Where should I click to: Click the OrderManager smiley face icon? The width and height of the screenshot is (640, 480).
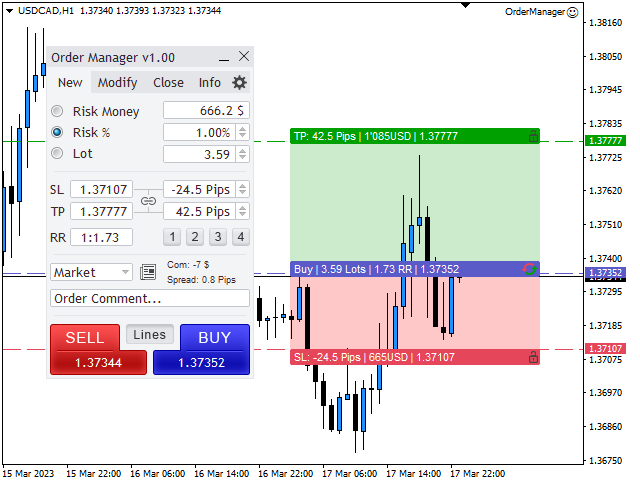[x=573, y=12]
